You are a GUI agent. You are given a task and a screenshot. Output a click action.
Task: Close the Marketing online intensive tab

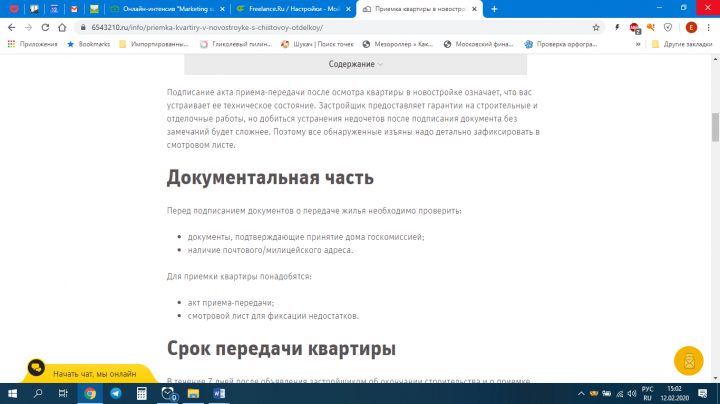222,9
